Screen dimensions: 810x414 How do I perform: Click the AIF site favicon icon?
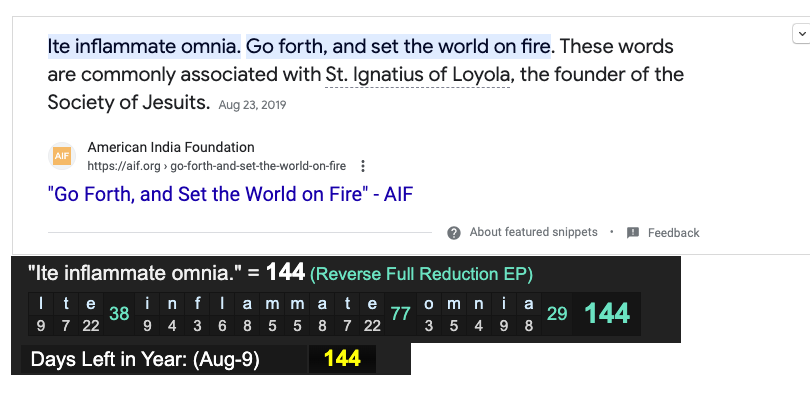pos(62,157)
